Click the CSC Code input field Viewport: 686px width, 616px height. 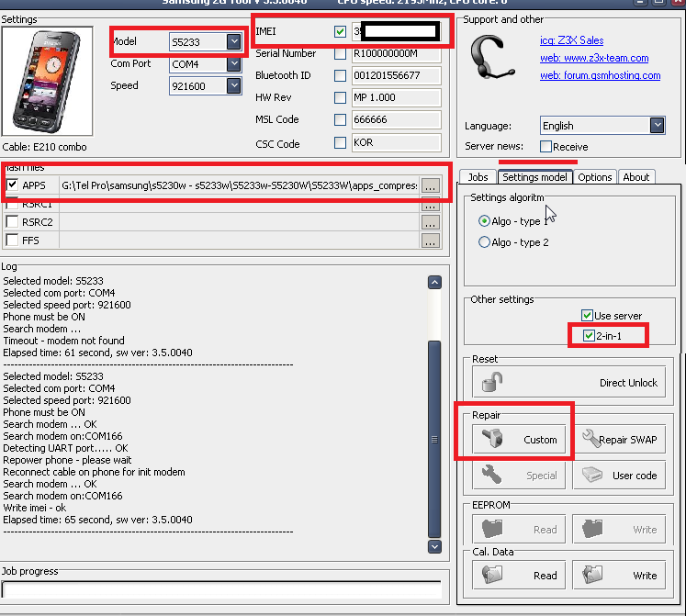point(397,142)
